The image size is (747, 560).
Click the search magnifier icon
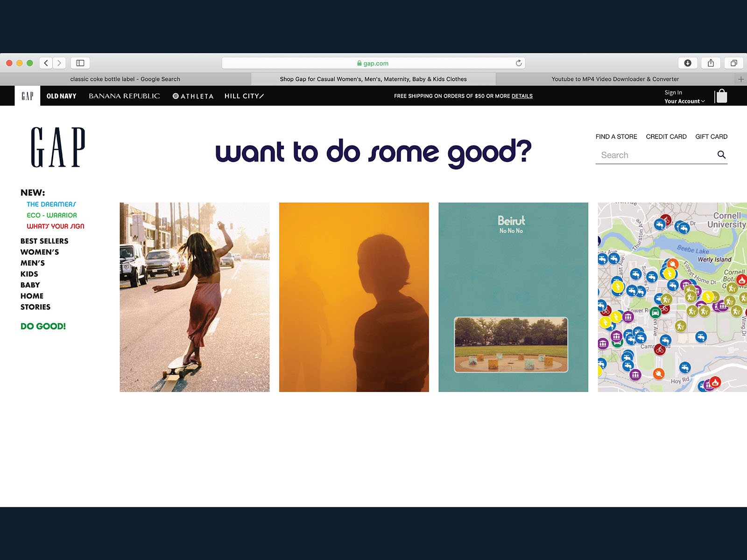click(x=721, y=155)
